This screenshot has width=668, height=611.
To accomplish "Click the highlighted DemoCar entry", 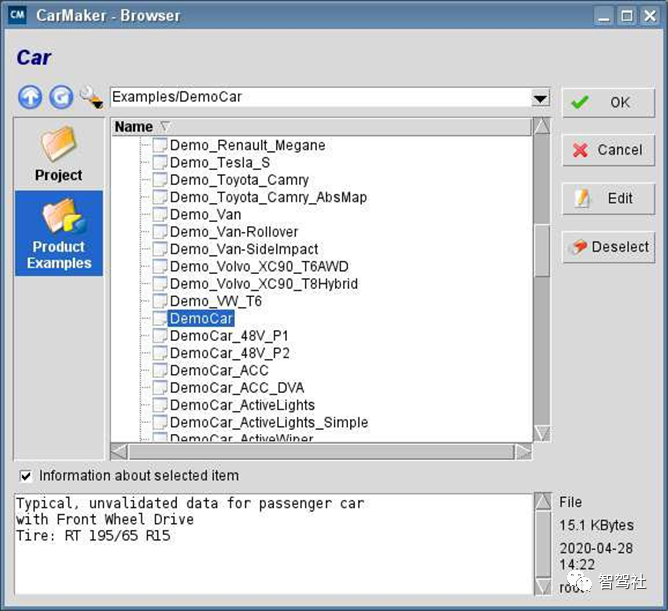I will click(x=201, y=318).
